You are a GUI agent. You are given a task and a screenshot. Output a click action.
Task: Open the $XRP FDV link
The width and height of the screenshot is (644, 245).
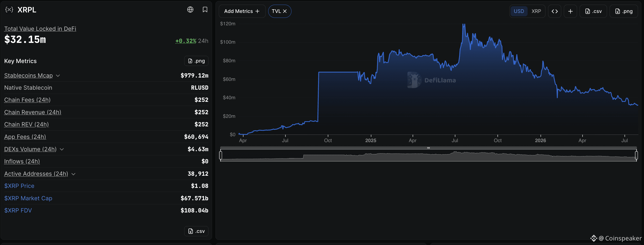click(18, 210)
